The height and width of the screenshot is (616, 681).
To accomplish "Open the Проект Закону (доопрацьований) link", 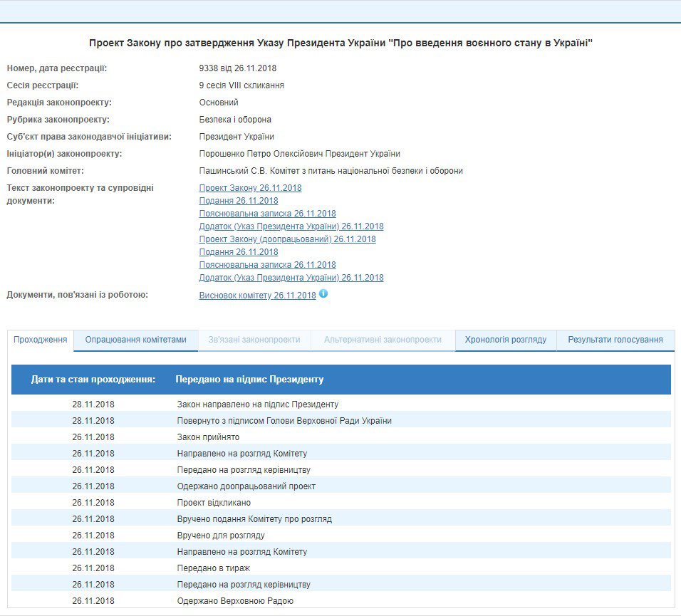I will point(287,239).
